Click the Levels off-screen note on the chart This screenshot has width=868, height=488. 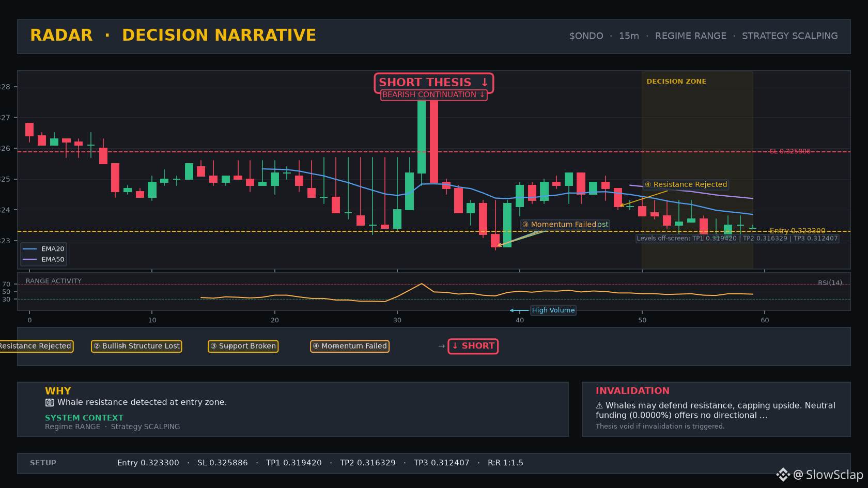tap(737, 239)
